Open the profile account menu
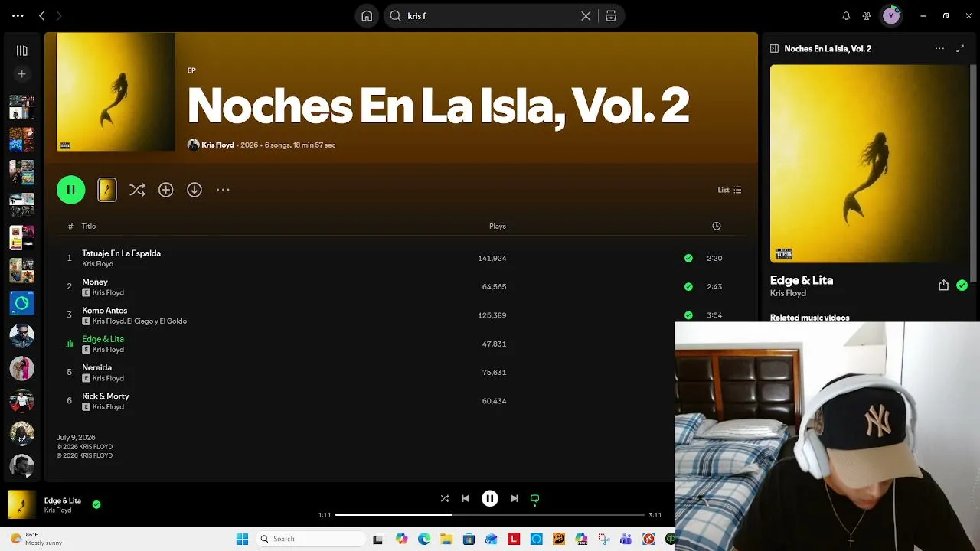The image size is (980, 551). coord(891,15)
